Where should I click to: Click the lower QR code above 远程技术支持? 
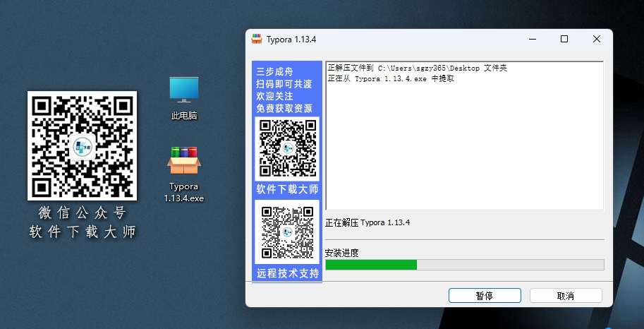287,232
